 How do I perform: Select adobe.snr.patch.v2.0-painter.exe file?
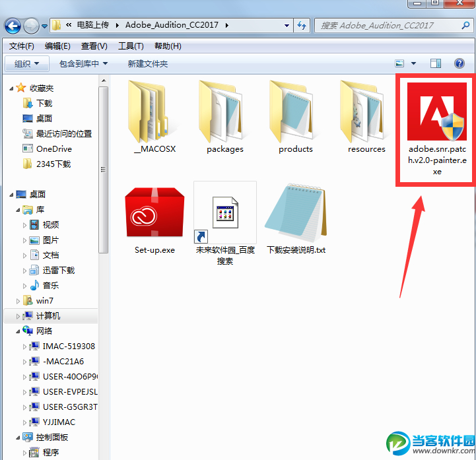coord(437,129)
